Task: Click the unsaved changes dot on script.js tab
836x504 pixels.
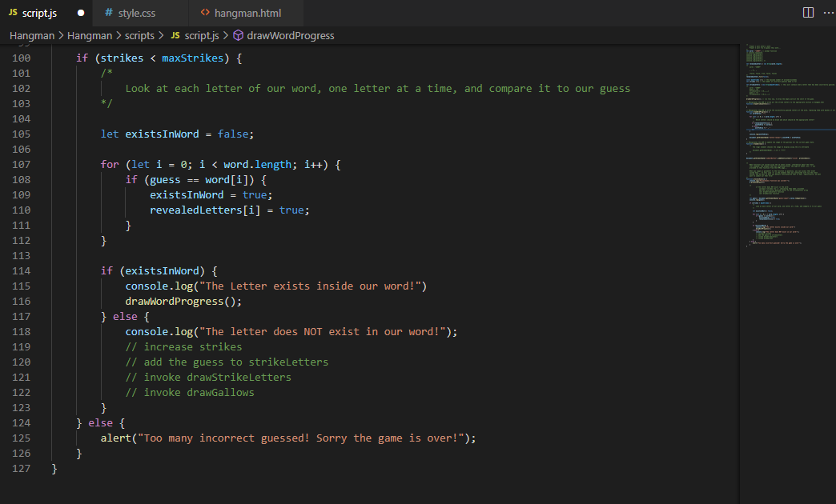Action: pyautogui.click(x=80, y=12)
